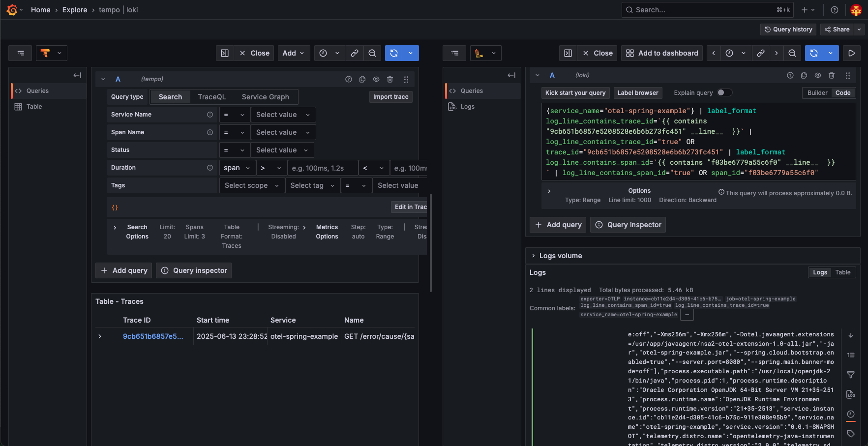Shift Loki time range forwards

(777, 53)
